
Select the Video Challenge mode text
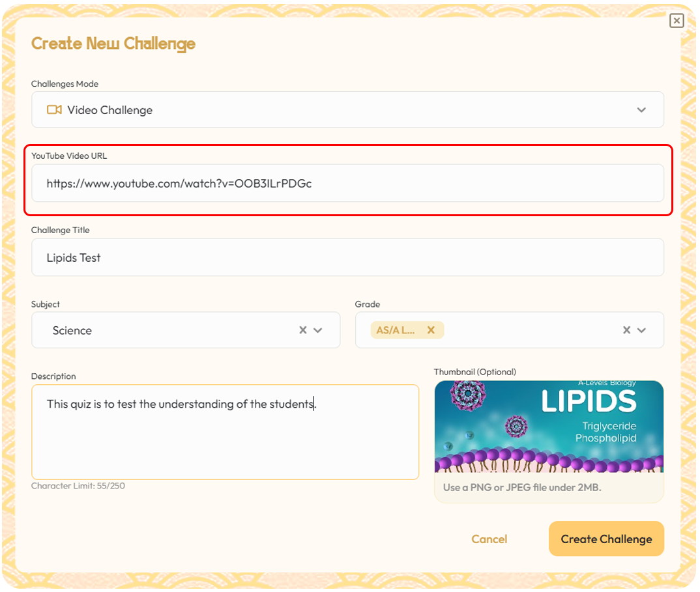click(109, 110)
